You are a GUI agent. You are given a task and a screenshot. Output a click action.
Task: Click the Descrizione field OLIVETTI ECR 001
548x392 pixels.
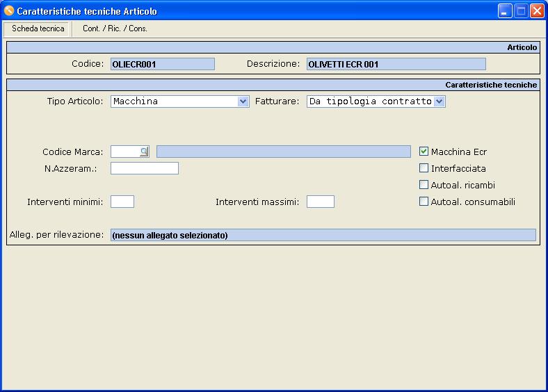pyautogui.click(x=396, y=64)
